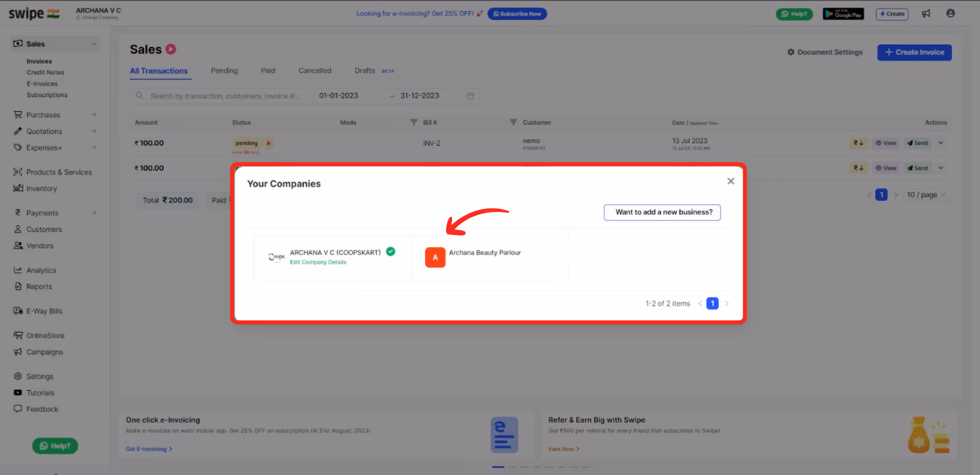Open user profile icon

tap(950, 13)
